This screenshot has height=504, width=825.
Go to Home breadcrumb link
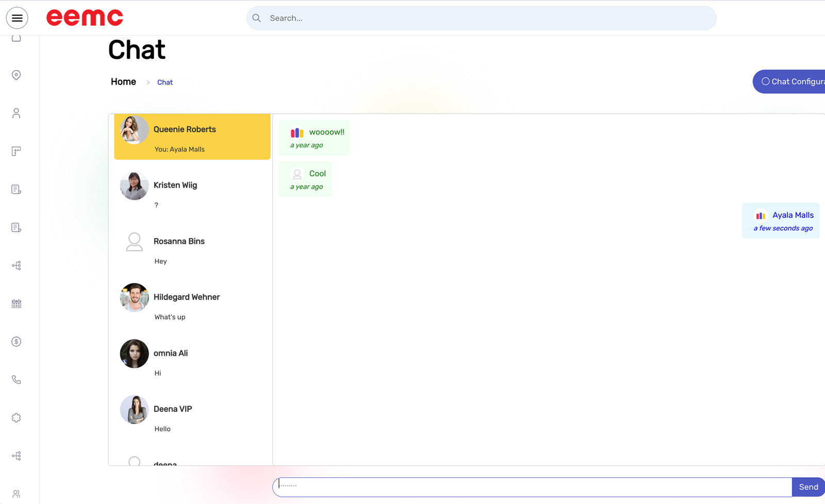pos(123,82)
